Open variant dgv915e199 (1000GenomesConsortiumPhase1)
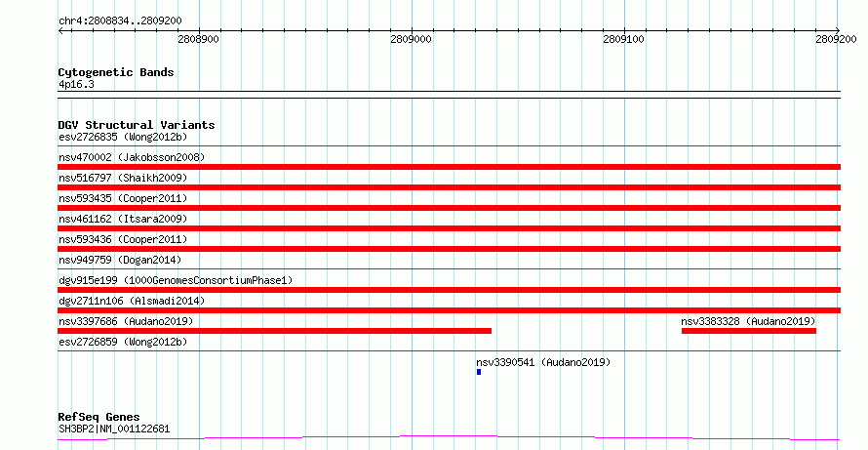This screenshot has width=868, height=450. (176, 280)
